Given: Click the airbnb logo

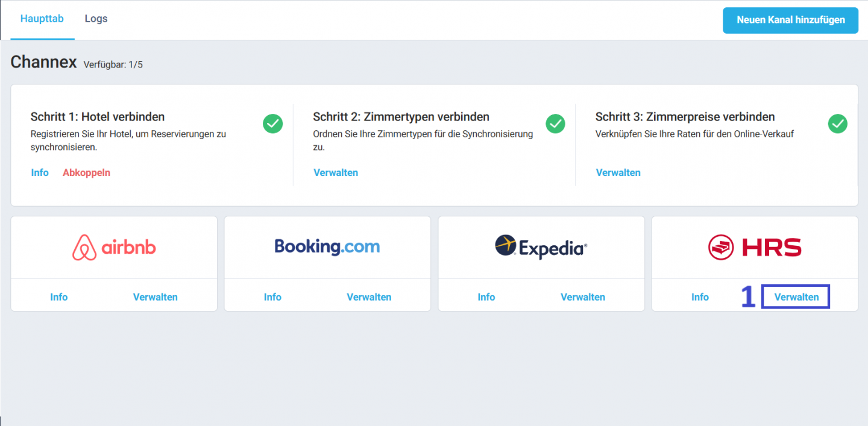Looking at the screenshot, I should (114, 247).
